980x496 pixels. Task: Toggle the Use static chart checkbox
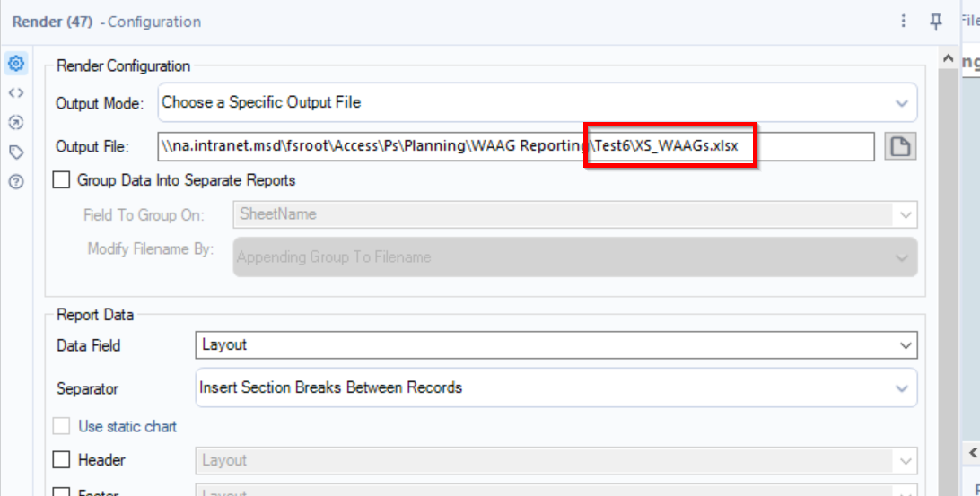click(x=62, y=427)
